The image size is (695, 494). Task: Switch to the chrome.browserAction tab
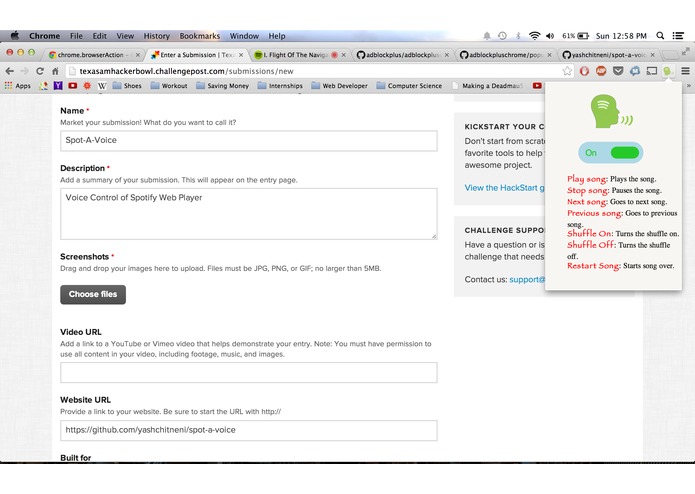[x=94, y=54]
